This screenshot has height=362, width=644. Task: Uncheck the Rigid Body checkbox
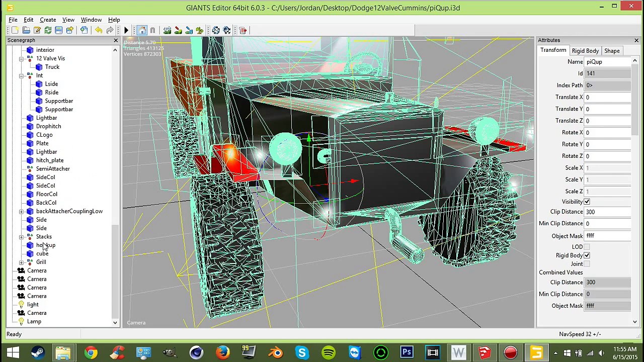pos(587,255)
